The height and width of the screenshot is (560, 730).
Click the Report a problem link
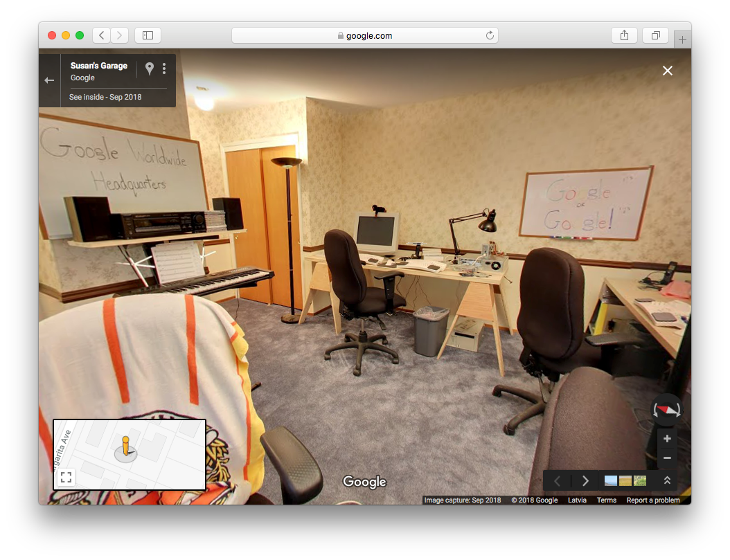tap(653, 500)
